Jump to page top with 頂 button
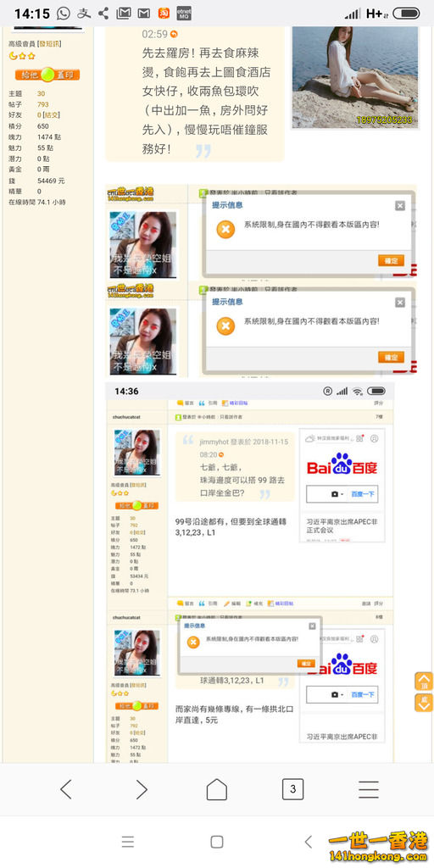 tap(424, 681)
